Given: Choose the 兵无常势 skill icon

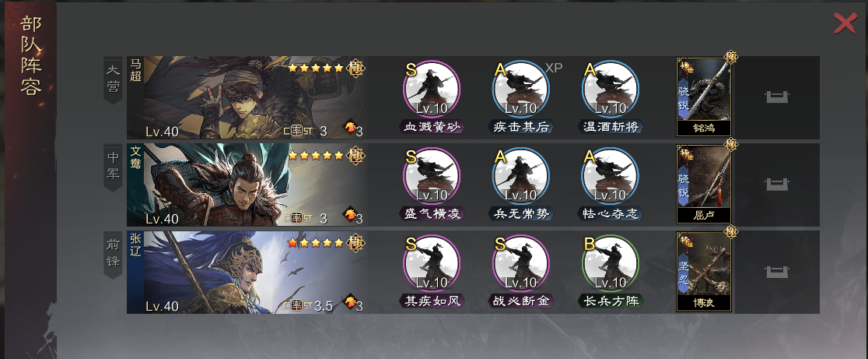Looking at the screenshot, I should tap(520, 176).
